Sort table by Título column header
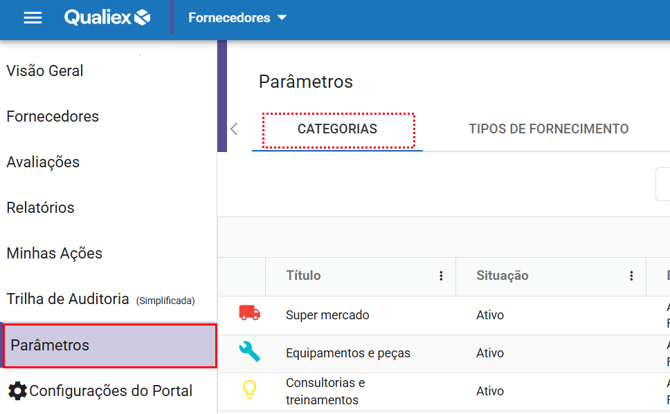Screen dimensions: 670x414 (304, 276)
